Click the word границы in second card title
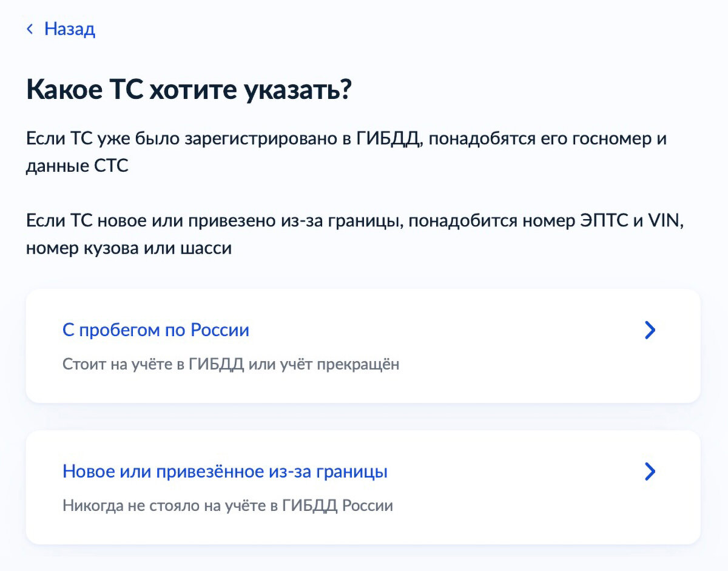728x571 pixels. tap(355, 471)
